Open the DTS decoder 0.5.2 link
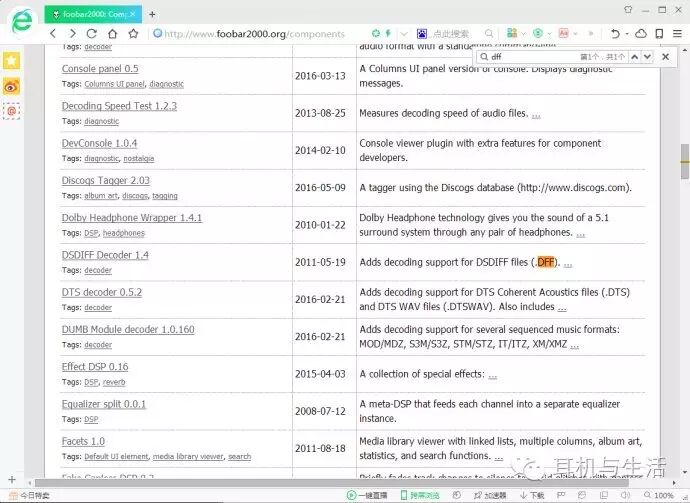Image resolution: width=690 pixels, height=503 pixels. tap(102, 292)
